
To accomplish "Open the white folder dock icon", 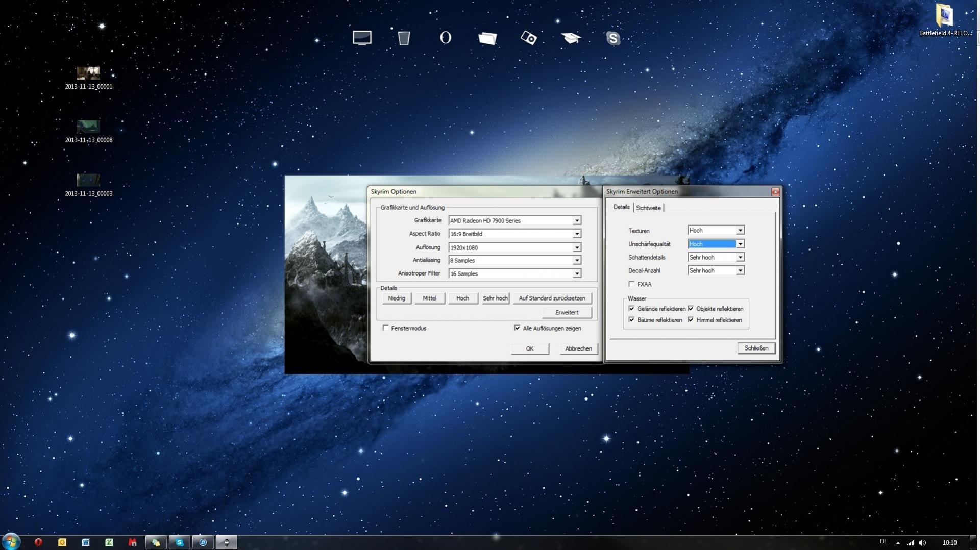I will 487,38.
